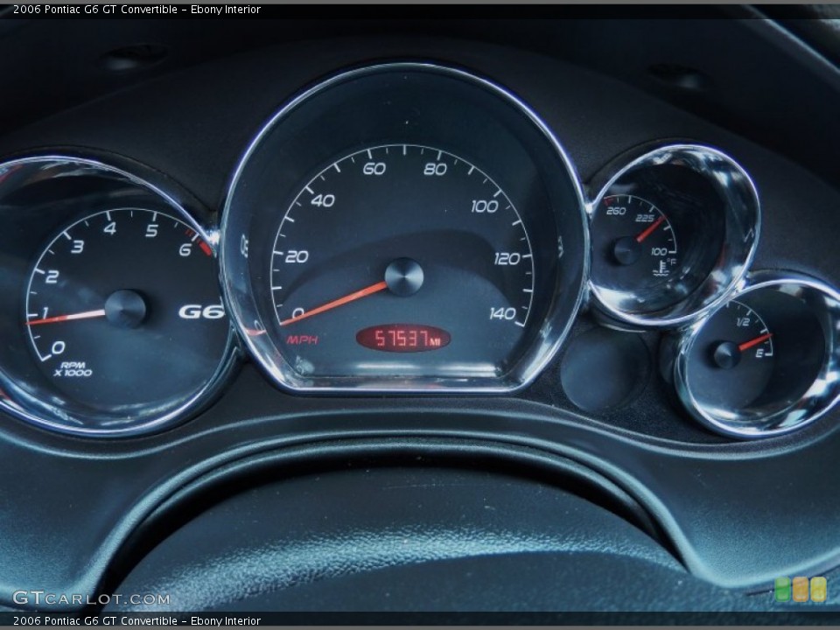Click the 100 mark on the speedometer
The image size is (840, 630).
484,206
